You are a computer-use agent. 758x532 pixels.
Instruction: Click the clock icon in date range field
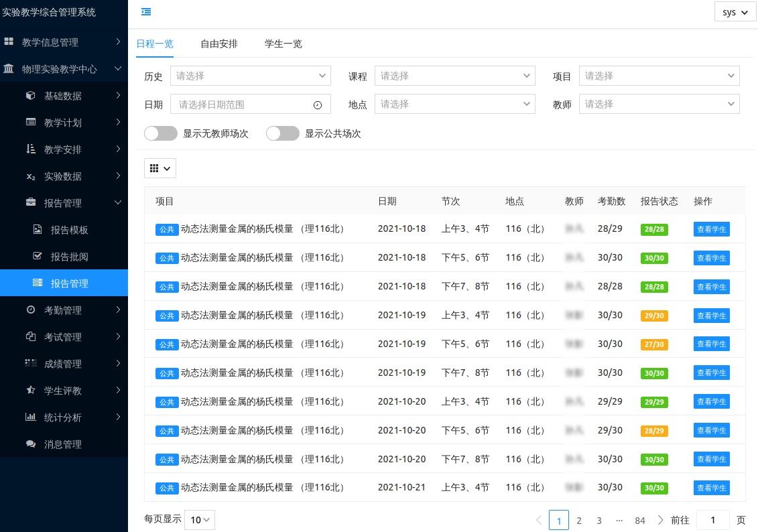[x=318, y=105]
